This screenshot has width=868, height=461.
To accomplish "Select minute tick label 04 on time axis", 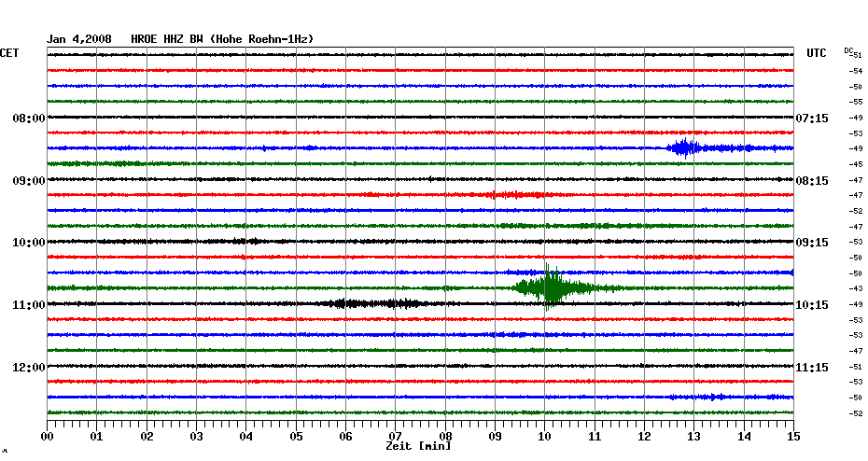I will 246,437.
